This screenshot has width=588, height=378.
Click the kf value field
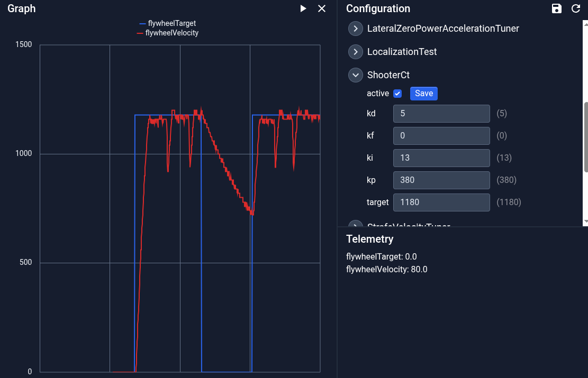click(x=441, y=136)
